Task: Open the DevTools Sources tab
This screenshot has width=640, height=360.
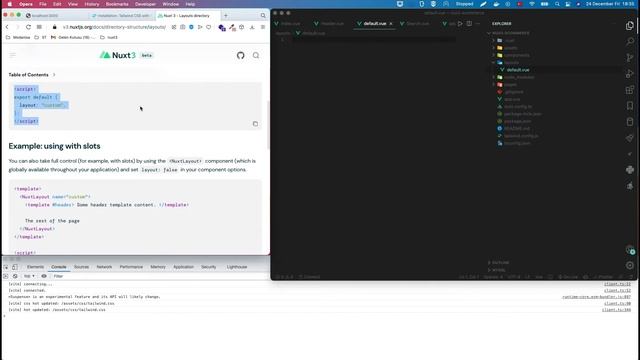Action: click(81, 267)
